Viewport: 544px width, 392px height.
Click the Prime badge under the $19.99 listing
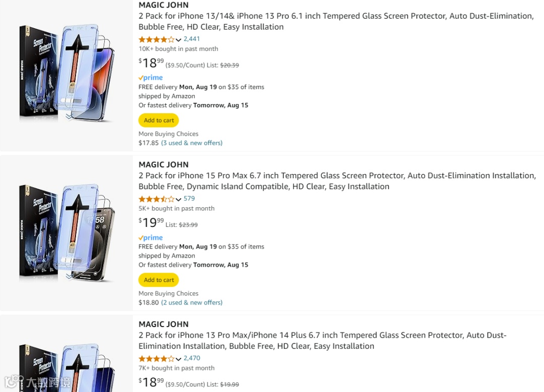(151, 238)
